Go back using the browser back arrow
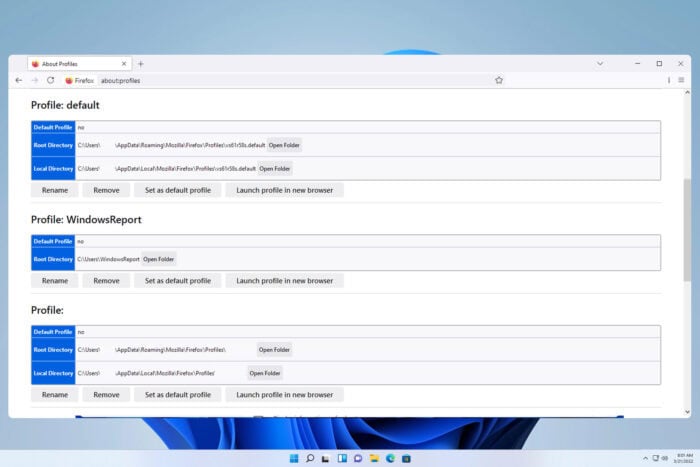Screen dimensions: 700x467 tap(18, 80)
